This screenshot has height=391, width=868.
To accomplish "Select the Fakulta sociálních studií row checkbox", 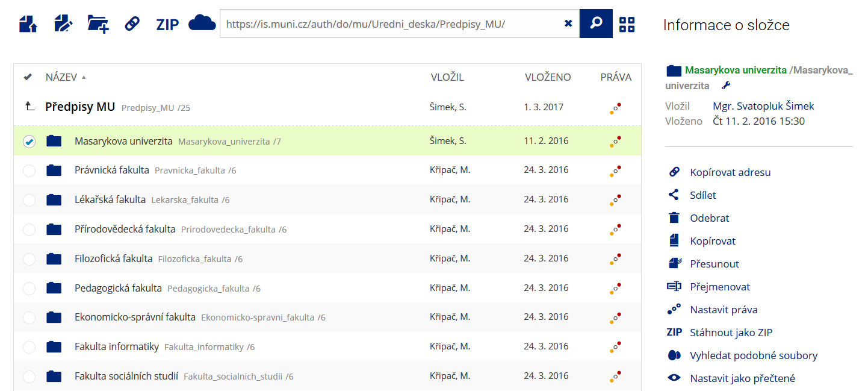I will [x=29, y=377].
